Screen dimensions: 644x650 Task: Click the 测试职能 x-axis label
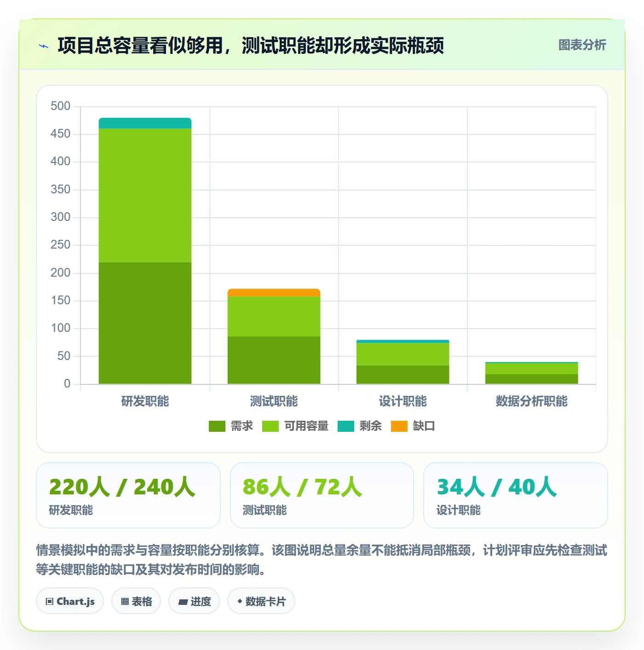click(274, 401)
